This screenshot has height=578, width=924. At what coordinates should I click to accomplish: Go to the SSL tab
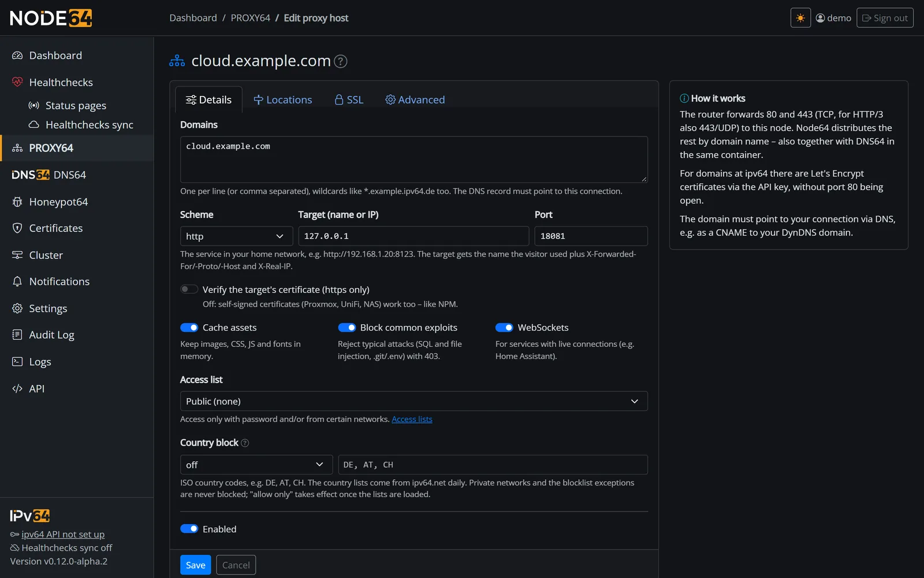[349, 100]
